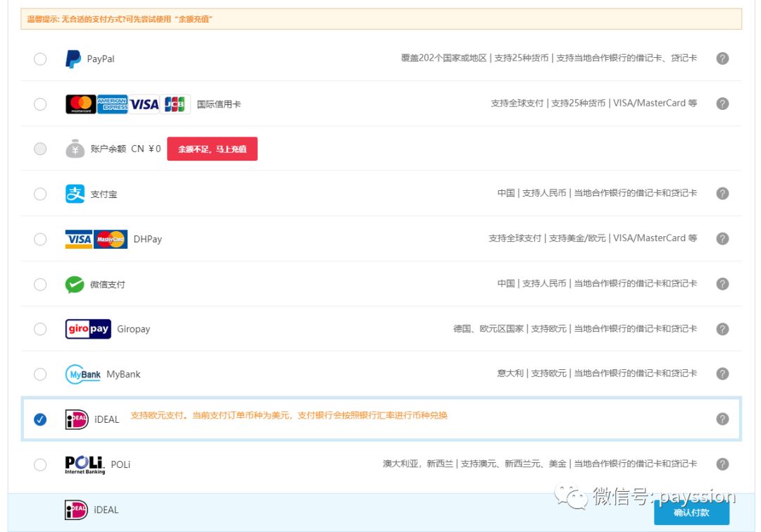
Task: Click the 支付宝 label text
Action: 104,194
